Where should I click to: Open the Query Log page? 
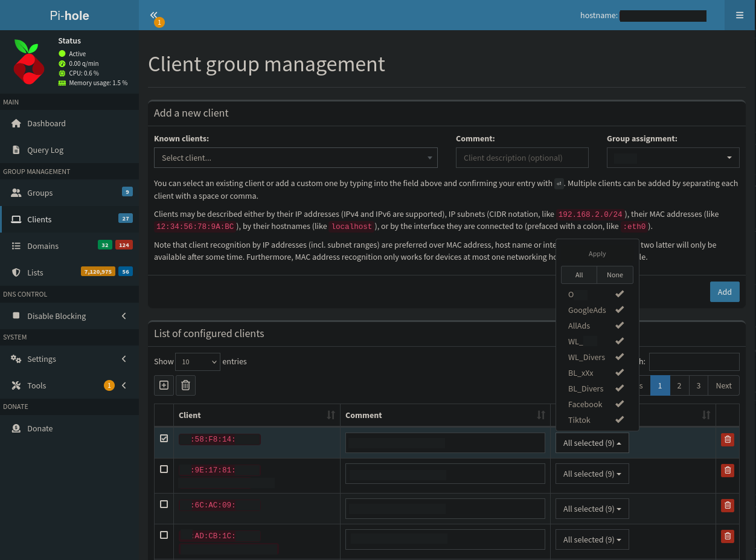click(x=69, y=150)
